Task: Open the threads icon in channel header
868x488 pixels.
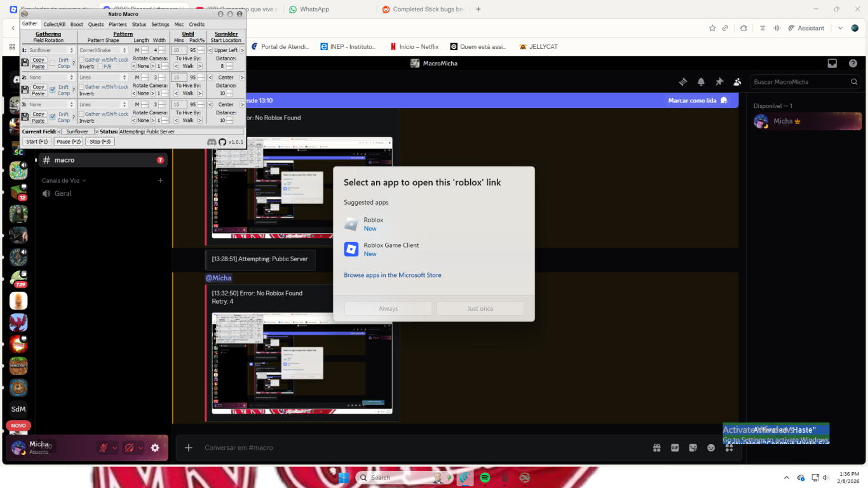Action: [683, 82]
